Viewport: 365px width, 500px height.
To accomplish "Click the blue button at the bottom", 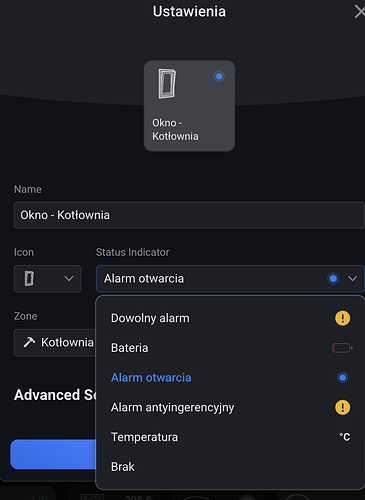I will 53,454.
